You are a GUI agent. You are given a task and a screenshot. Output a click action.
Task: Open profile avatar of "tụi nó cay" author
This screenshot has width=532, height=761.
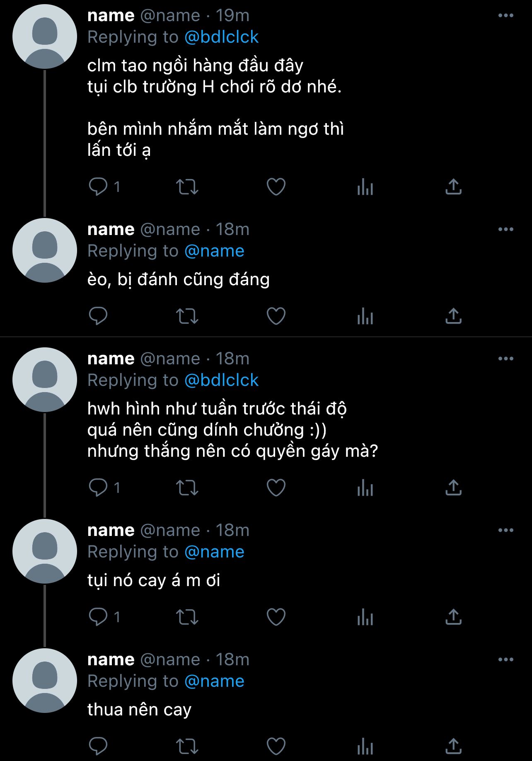click(45, 551)
